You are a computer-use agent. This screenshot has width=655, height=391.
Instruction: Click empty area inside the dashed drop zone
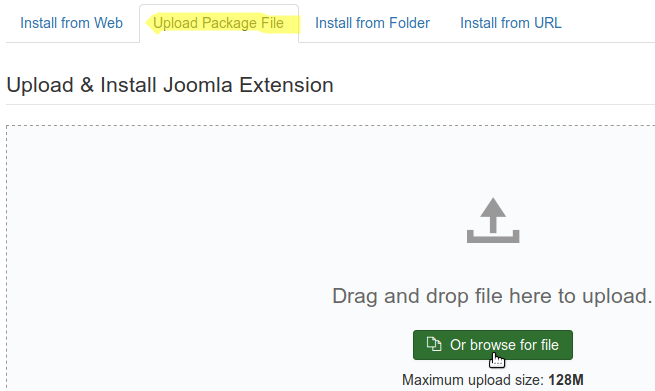click(167, 251)
